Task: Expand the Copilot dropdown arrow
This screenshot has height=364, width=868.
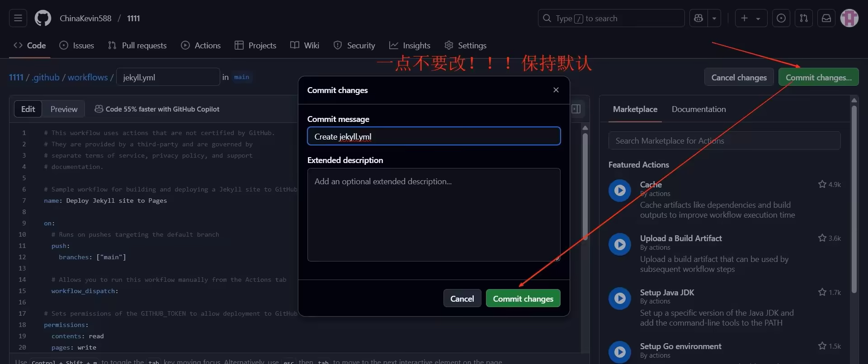Action: [714, 18]
